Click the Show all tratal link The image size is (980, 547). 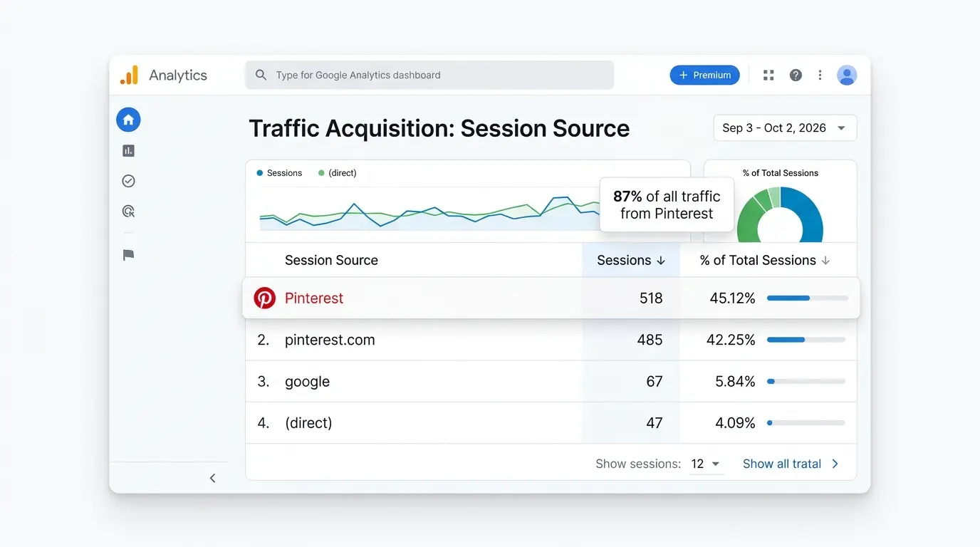(791, 464)
